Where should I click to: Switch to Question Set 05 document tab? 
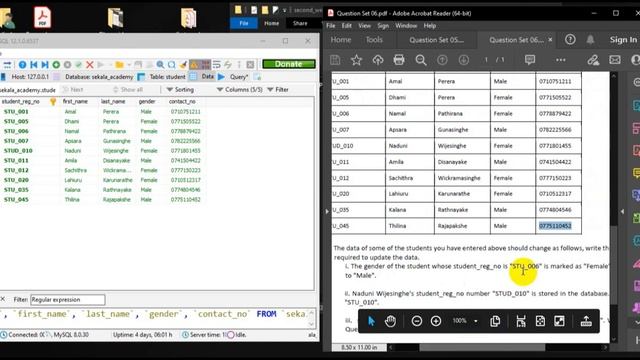click(436, 40)
